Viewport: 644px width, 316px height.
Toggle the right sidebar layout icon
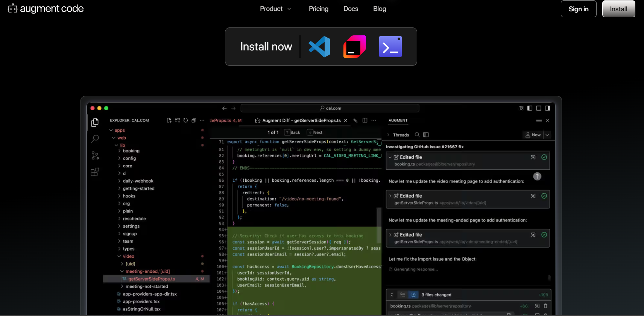(547, 108)
